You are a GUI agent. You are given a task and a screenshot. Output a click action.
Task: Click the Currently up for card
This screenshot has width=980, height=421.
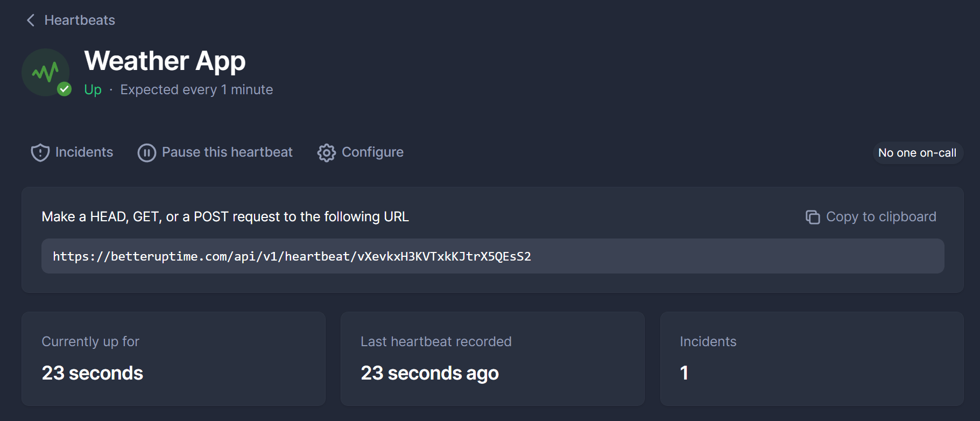173,359
